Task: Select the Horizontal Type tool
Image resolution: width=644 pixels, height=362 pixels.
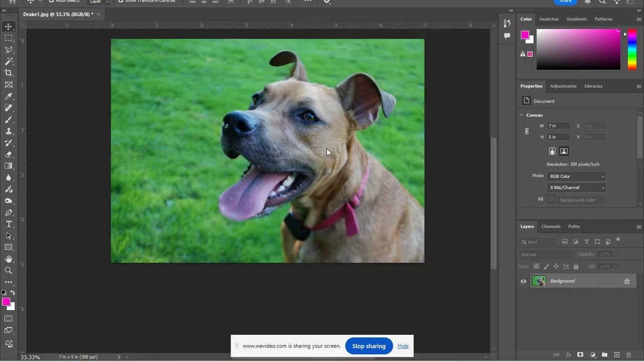Action: pyautogui.click(x=9, y=224)
